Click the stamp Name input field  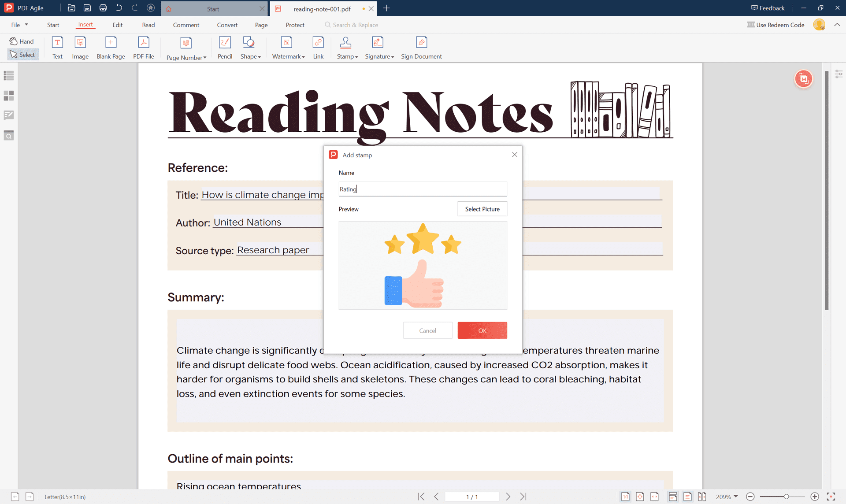(423, 189)
